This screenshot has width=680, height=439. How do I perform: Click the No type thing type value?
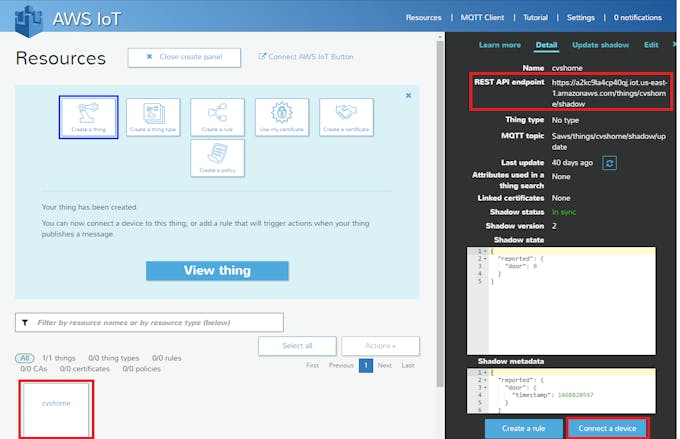pos(565,120)
